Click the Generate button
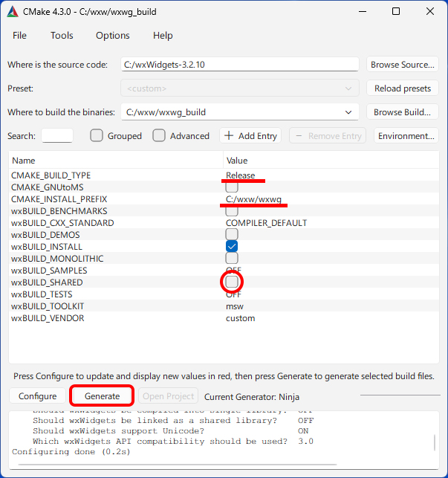Screen dimensions: 448x478 pos(102,395)
